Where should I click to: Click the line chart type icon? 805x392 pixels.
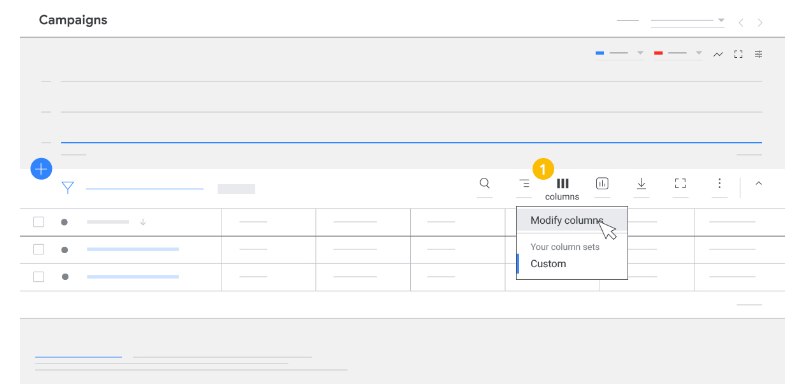click(718, 54)
